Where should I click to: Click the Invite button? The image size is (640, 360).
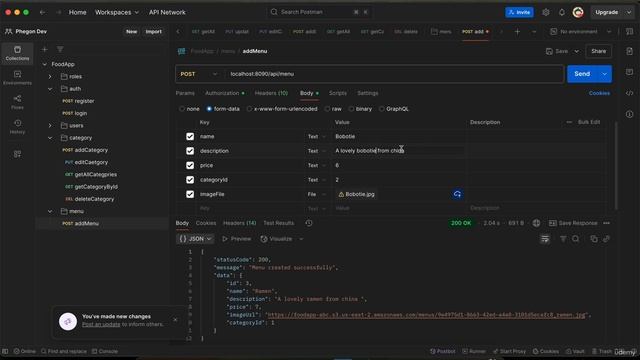pyautogui.click(x=519, y=12)
